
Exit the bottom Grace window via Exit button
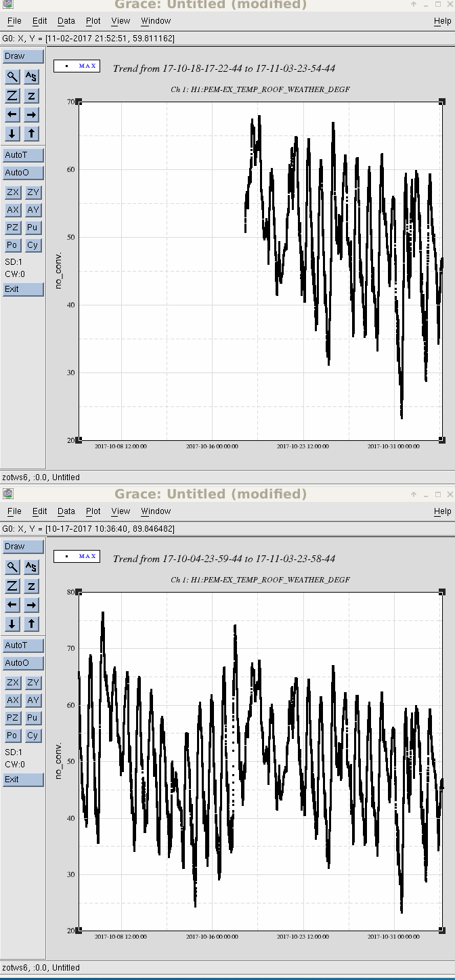(x=23, y=780)
